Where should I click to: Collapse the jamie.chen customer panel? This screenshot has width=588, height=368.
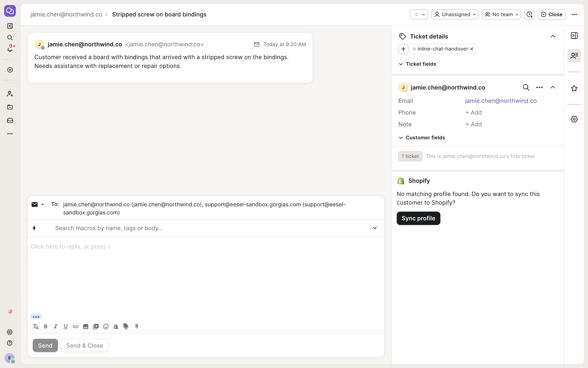click(x=553, y=87)
